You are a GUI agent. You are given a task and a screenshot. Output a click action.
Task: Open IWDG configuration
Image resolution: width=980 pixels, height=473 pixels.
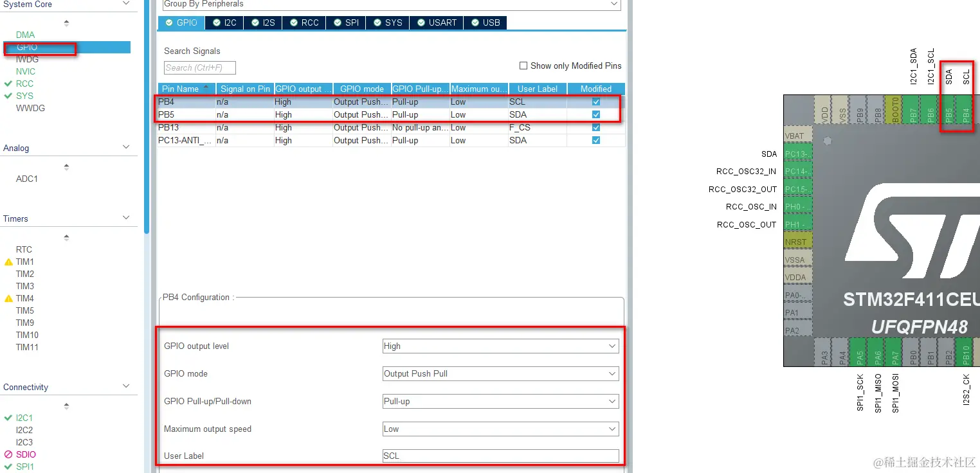tap(27, 59)
